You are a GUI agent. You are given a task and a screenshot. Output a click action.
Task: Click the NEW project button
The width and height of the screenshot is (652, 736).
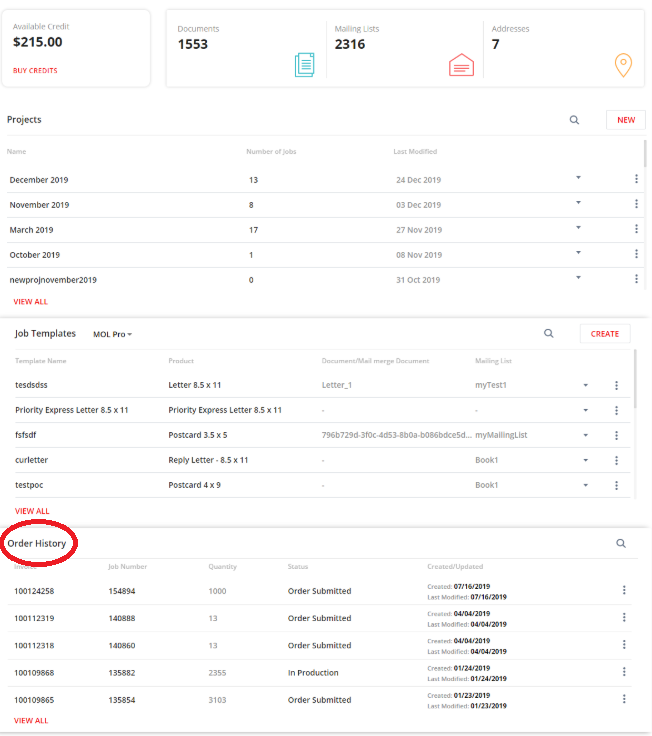tap(625, 120)
